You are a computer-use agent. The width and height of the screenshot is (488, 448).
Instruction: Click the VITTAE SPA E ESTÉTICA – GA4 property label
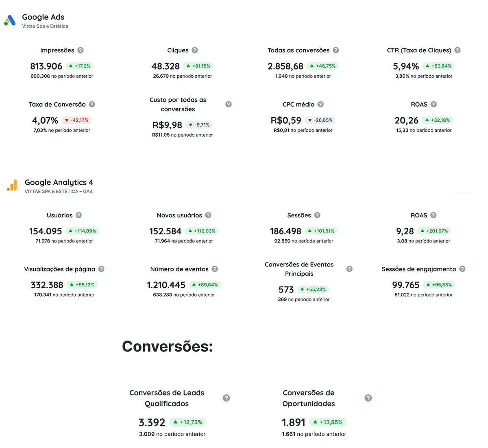pyautogui.click(x=59, y=191)
